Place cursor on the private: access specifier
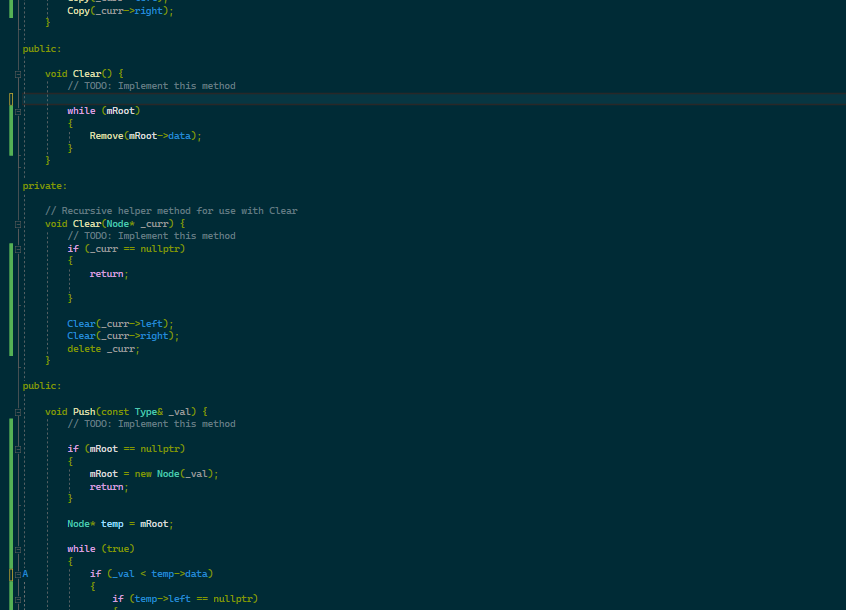The height and width of the screenshot is (610, 846). [44, 185]
